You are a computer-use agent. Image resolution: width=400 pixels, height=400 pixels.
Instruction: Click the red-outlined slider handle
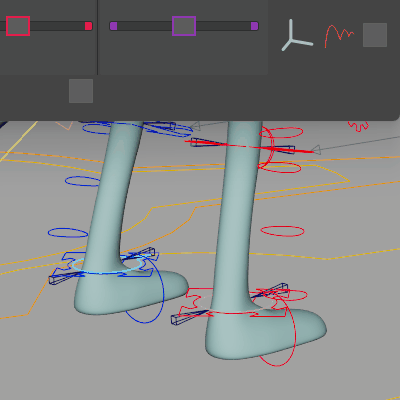18,26
